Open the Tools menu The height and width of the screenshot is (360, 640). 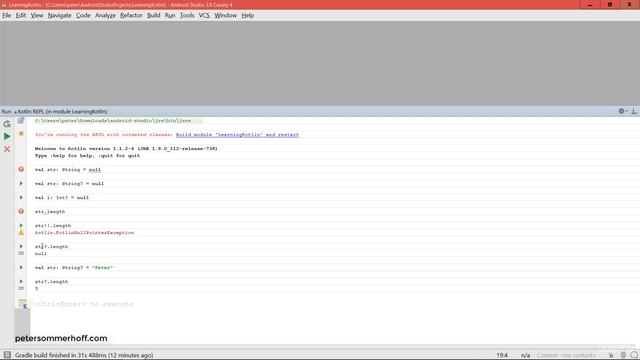tap(187, 15)
